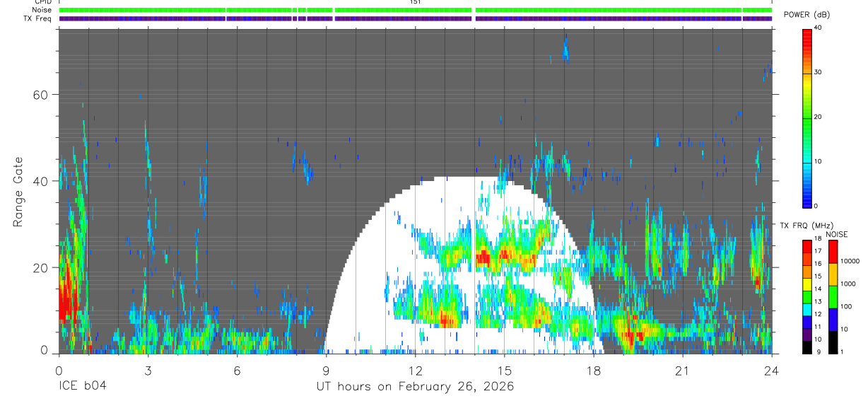Click the 1000 label in NOISE legend

pos(848,284)
